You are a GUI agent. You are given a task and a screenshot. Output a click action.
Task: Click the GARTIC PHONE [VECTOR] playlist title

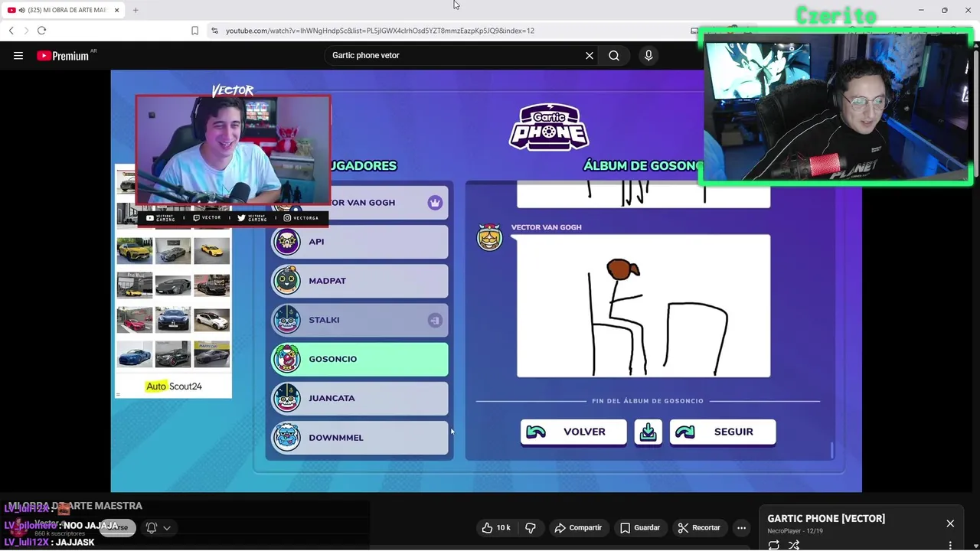pos(826,518)
